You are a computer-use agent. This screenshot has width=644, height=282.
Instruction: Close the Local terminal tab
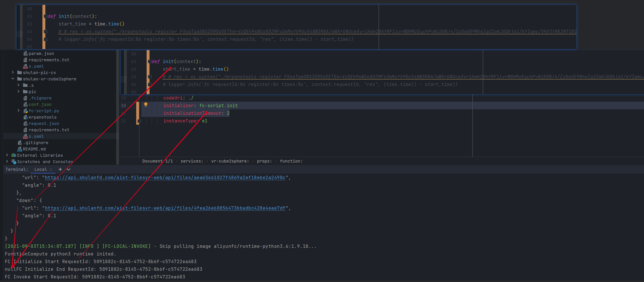(x=51, y=169)
